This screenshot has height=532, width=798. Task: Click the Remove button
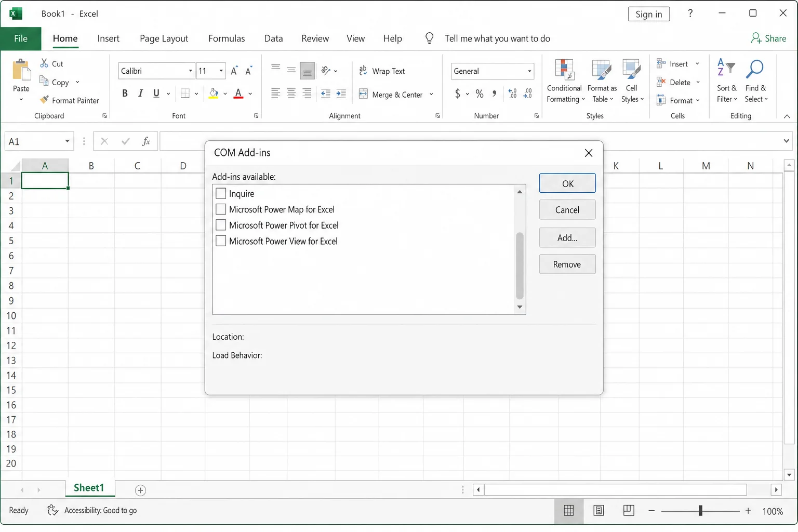tap(567, 264)
